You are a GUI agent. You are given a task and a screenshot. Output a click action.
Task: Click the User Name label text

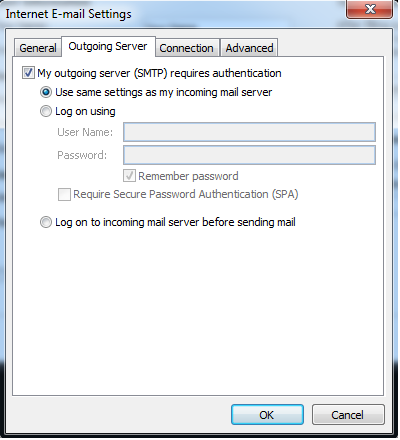[85, 132]
